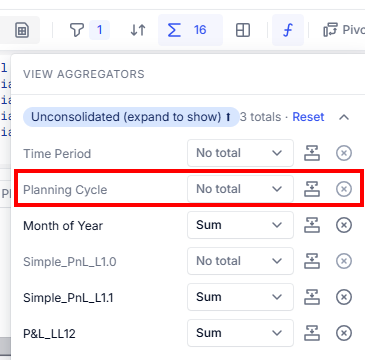Open Time Period No total dropdown
Viewport: 365px width, 360px height.
coord(240,153)
